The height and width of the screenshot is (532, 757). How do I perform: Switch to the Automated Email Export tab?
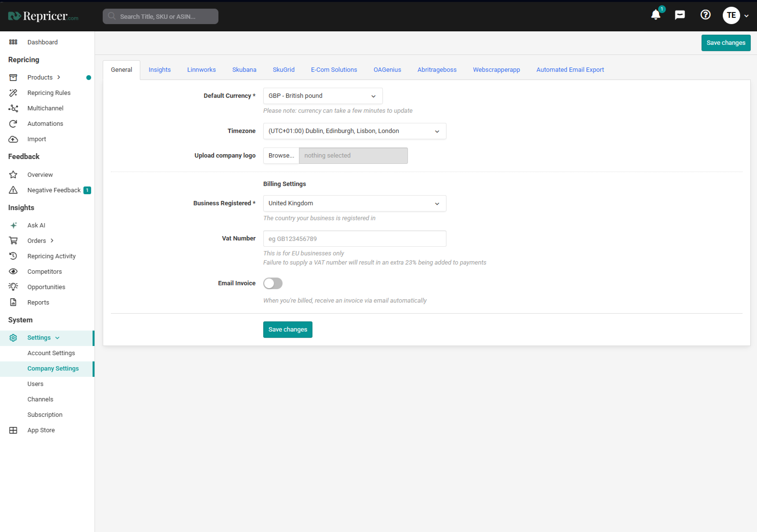pyautogui.click(x=570, y=70)
